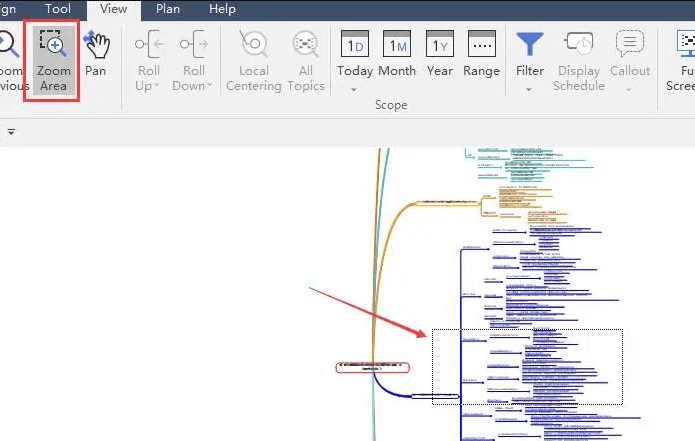Open the Tool ribbon tab

[x=58, y=9]
